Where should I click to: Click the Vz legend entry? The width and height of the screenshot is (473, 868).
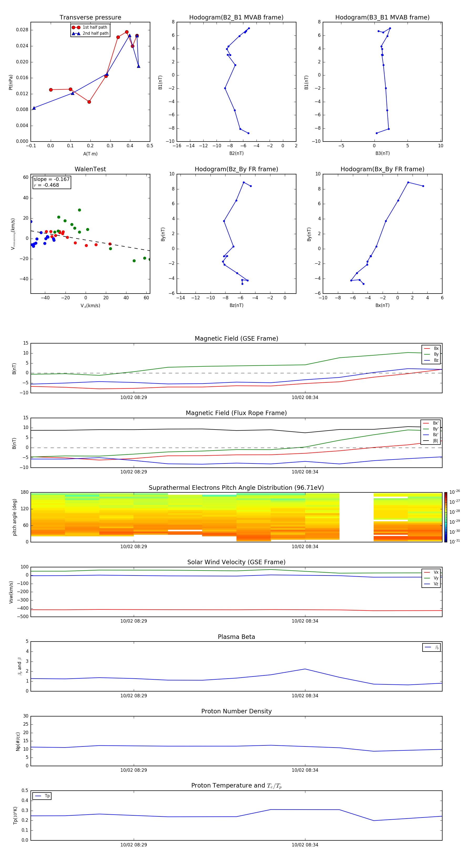pyautogui.click(x=431, y=584)
